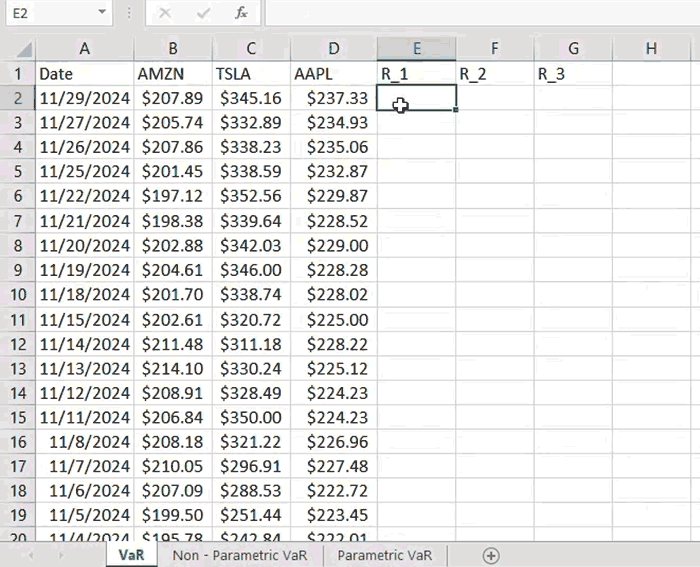Click the AMZN price $211.48
The height and width of the screenshot is (567, 700).
point(173,344)
